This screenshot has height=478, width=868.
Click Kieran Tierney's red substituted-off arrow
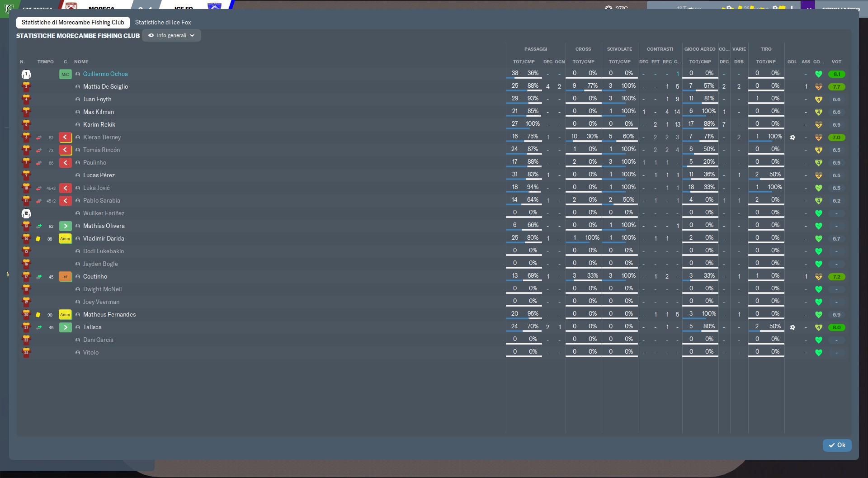[x=65, y=137]
